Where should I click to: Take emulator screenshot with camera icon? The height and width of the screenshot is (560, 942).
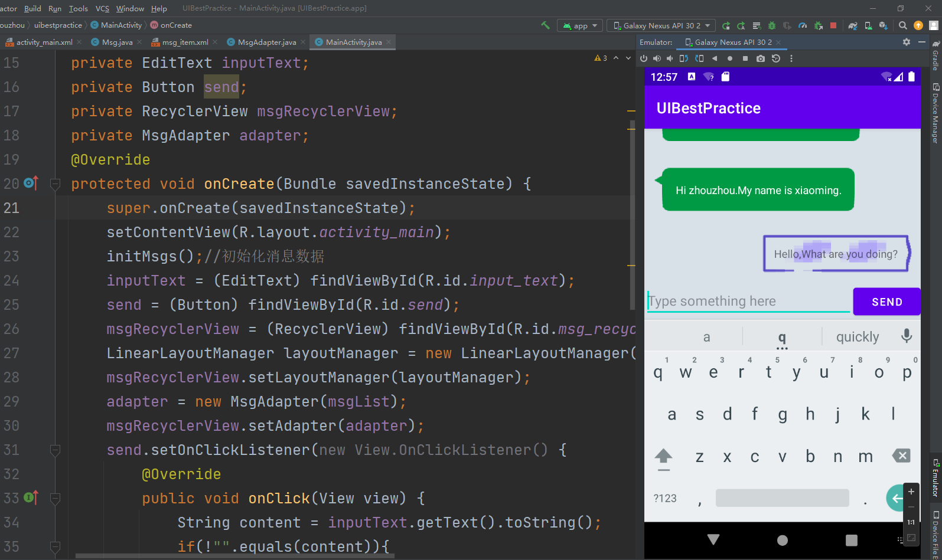tap(761, 58)
